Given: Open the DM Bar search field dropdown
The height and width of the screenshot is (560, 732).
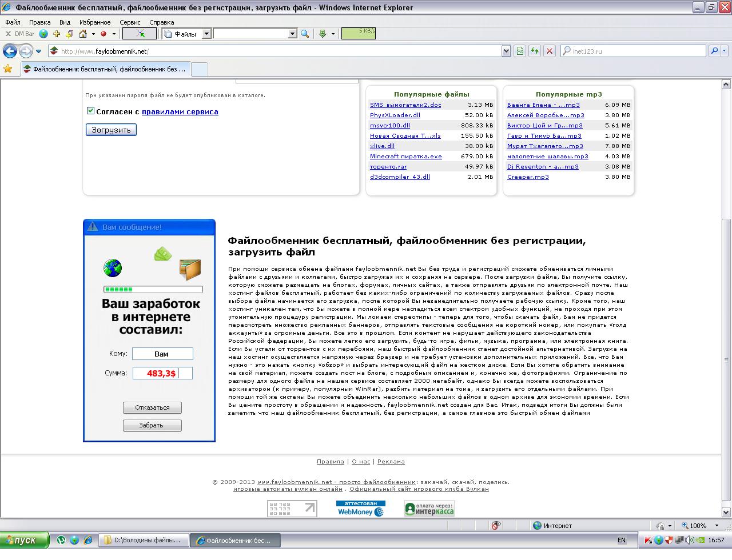Looking at the screenshot, I should pos(292,34).
